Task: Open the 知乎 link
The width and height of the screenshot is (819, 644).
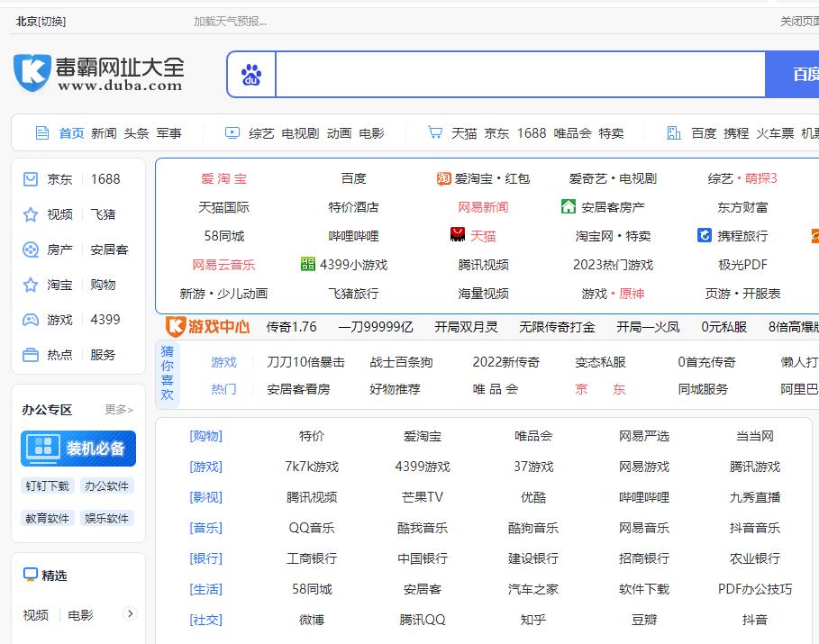Action: click(x=533, y=620)
